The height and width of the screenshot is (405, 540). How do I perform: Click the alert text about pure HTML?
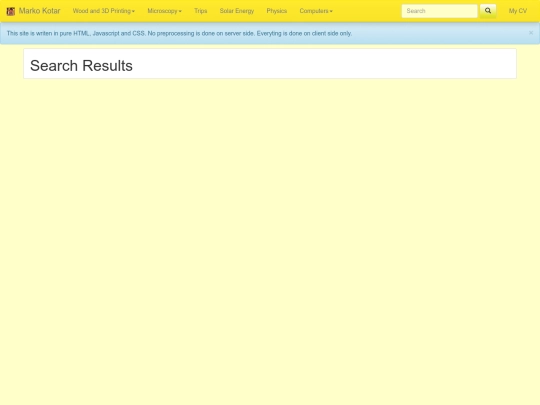point(179,33)
